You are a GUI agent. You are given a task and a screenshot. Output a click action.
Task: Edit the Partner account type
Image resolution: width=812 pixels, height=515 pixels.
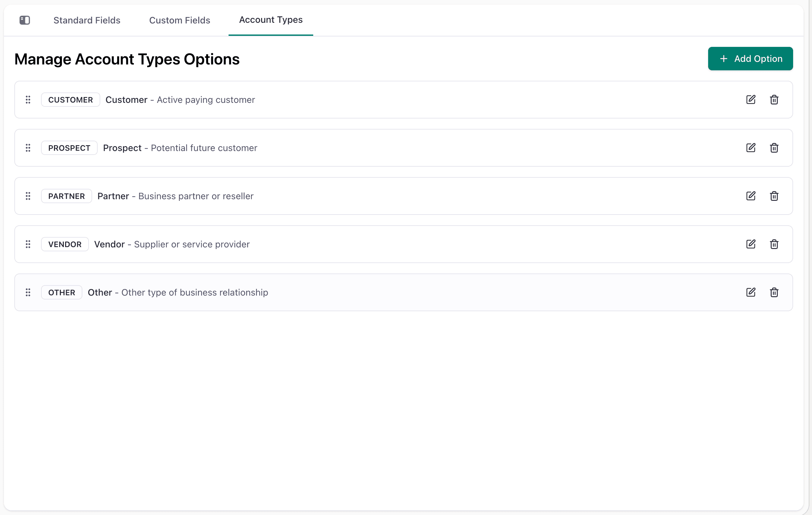pyautogui.click(x=751, y=196)
